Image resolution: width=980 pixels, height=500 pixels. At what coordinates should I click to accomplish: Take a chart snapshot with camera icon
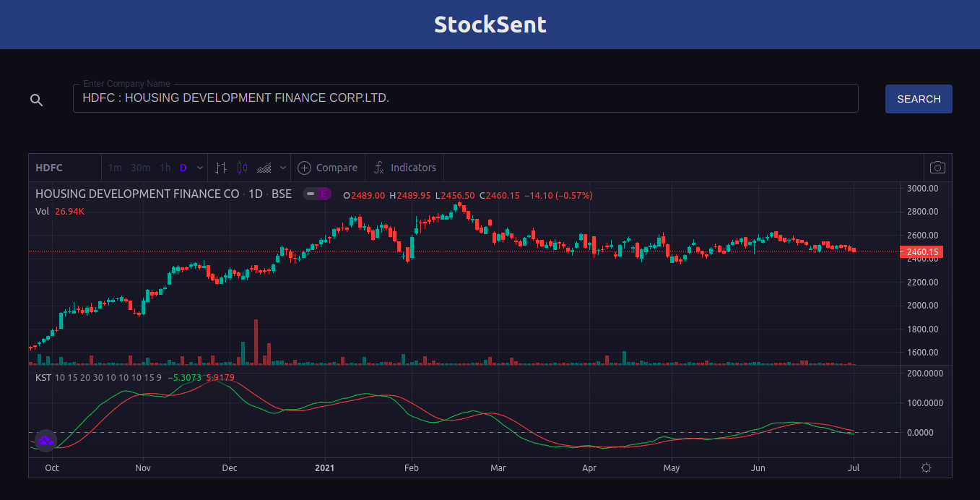937,168
